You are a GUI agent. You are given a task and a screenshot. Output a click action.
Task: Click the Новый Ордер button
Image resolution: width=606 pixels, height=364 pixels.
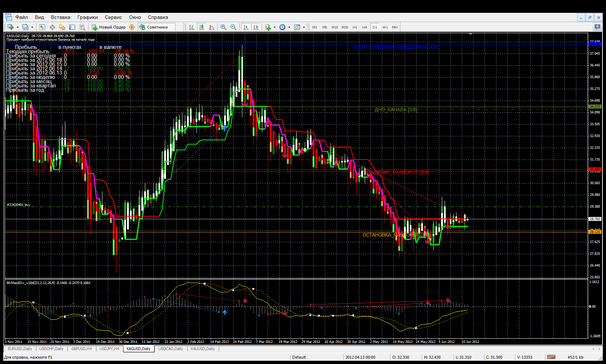tap(109, 27)
